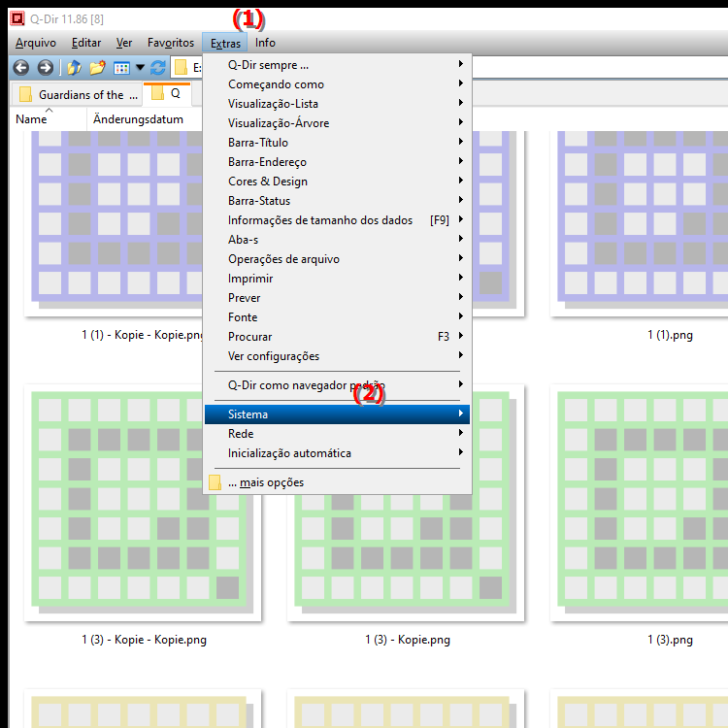The image size is (728, 728).
Task: Open the view mode grid icon
Action: [121, 68]
